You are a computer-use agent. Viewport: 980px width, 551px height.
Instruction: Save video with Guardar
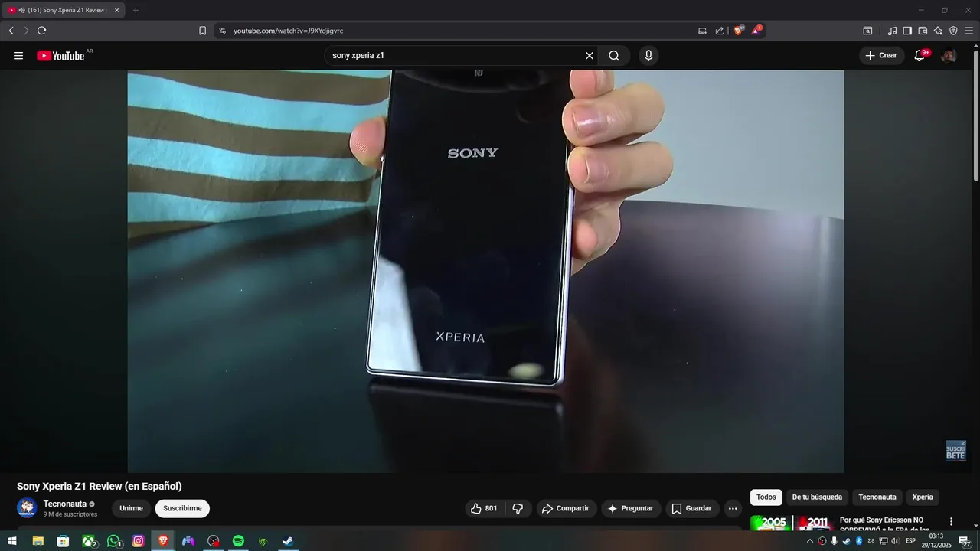692,508
